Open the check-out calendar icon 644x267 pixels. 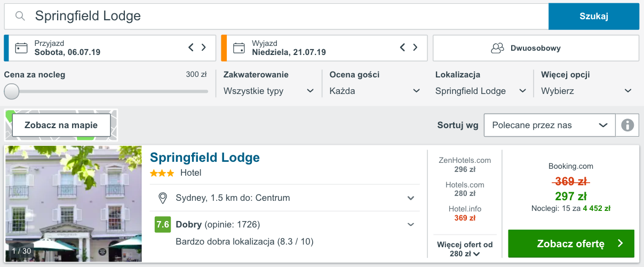239,48
